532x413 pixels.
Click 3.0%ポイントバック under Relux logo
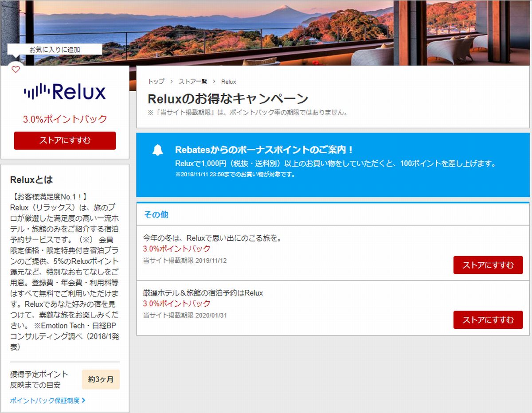pyautogui.click(x=65, y=119)
